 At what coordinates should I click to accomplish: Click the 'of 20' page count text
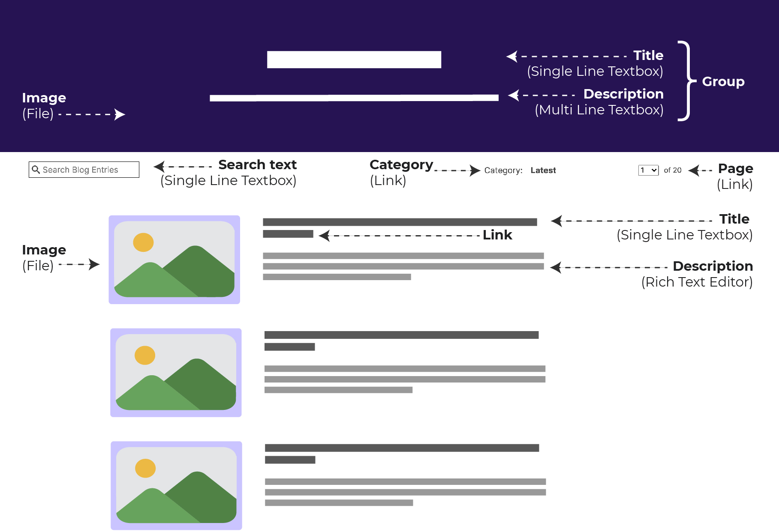(x=673, y=170)
